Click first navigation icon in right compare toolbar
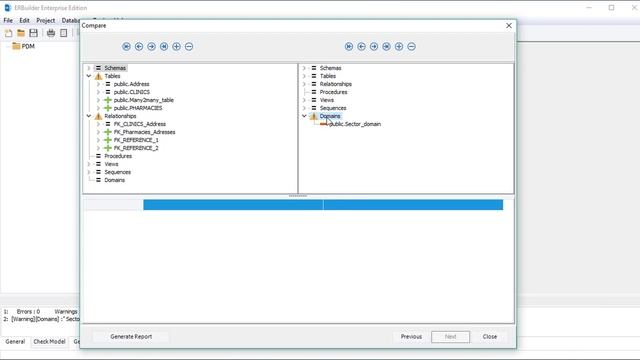 tap(349, 47)
